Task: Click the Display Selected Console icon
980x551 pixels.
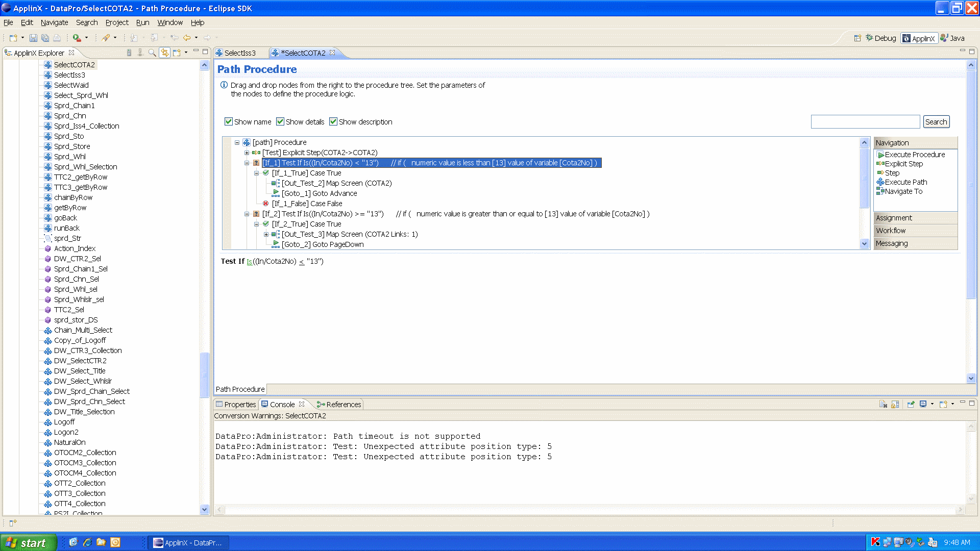Action: [923, 405]
